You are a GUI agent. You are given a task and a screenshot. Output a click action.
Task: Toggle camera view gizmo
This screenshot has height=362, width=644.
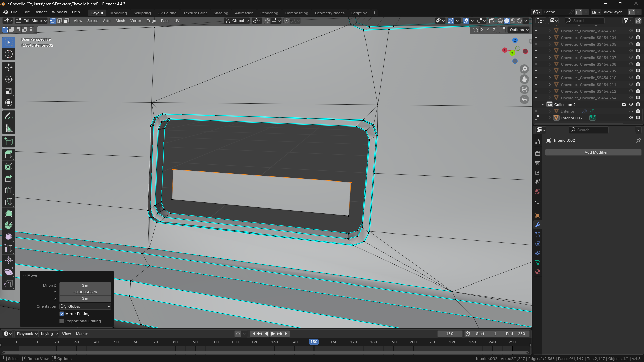(x=524, y=89)
